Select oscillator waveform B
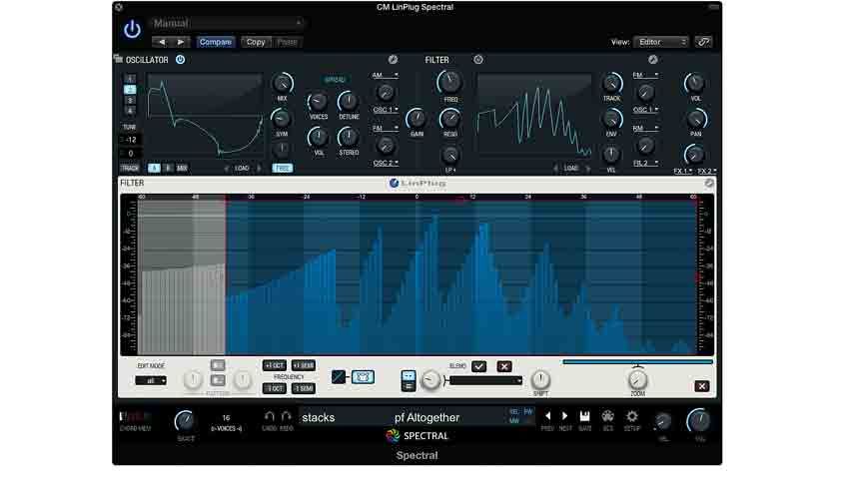The height and width of the screenshot is (504, 849). [168, 169]
